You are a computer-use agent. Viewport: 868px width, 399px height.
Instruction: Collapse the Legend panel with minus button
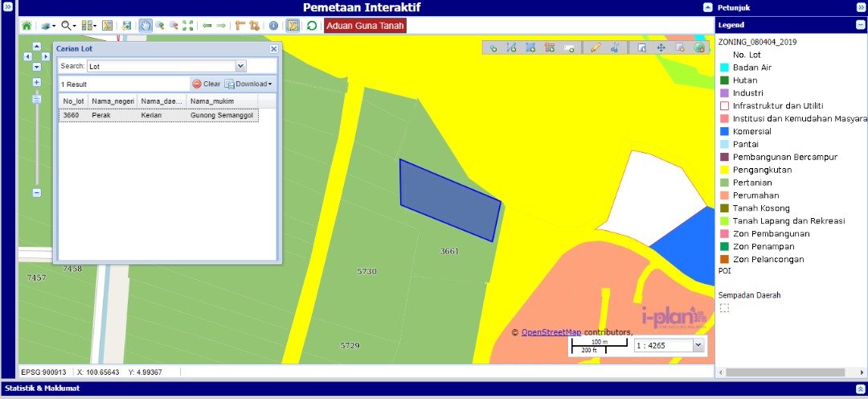[860, 25]
